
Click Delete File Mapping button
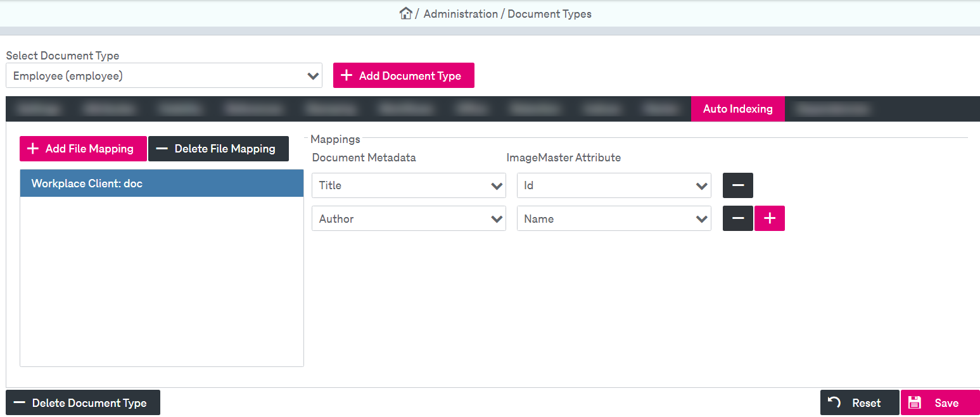(x=218, y=149)
